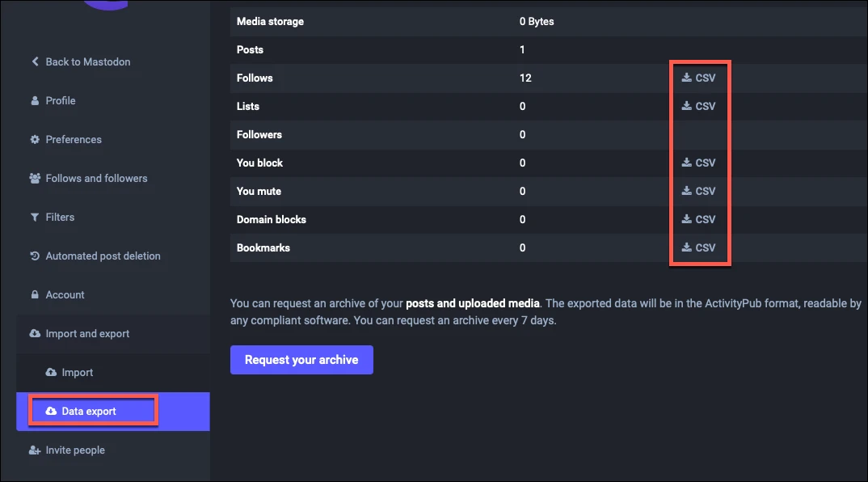Screen dimensions: 868x482
Task: Go to Account settings
Action: pos(65,295)
